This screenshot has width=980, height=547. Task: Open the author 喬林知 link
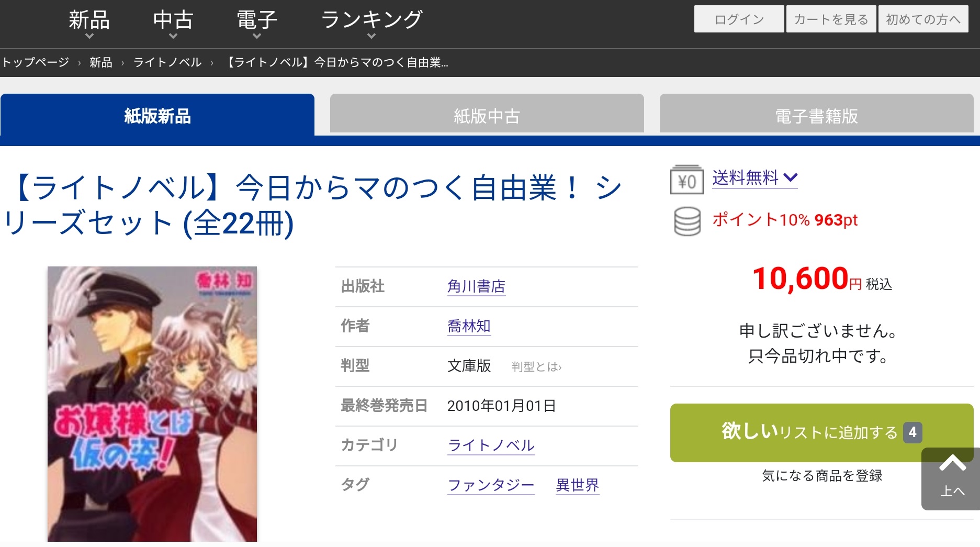tap(469, 326)
